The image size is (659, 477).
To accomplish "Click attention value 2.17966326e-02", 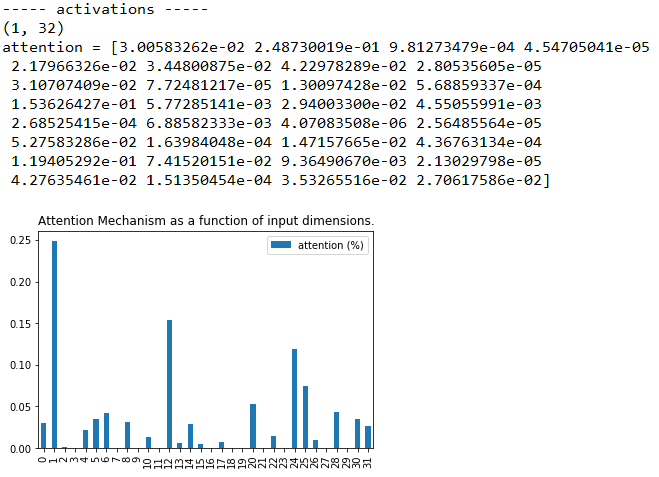I will (74, 66).
